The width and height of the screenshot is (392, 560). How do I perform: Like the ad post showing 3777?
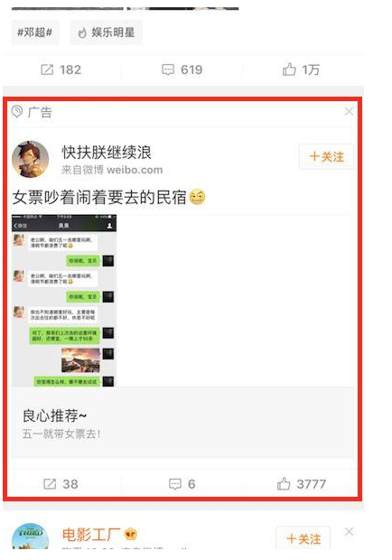301,484
